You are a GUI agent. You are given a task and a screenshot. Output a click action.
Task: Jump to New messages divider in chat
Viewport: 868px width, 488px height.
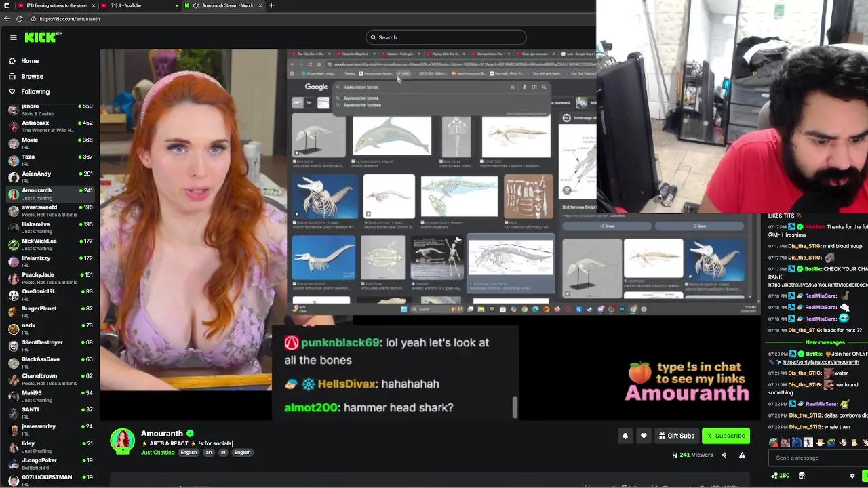tap(824, 342)
